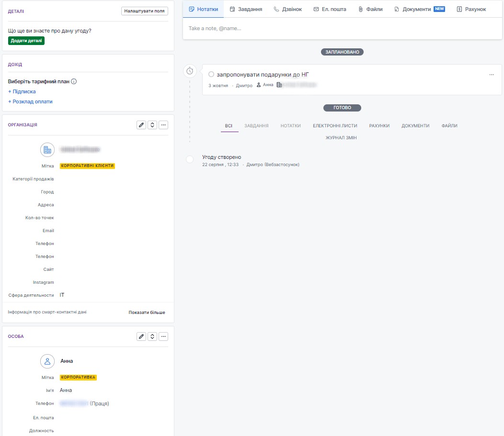Image resolution: width=504 pixels, height=436 pixels.
Task: Click the КОРПОРАТИВНІ КЛІЄНТИ label tag
Action: pyautogui.click(x=87, y=166)
